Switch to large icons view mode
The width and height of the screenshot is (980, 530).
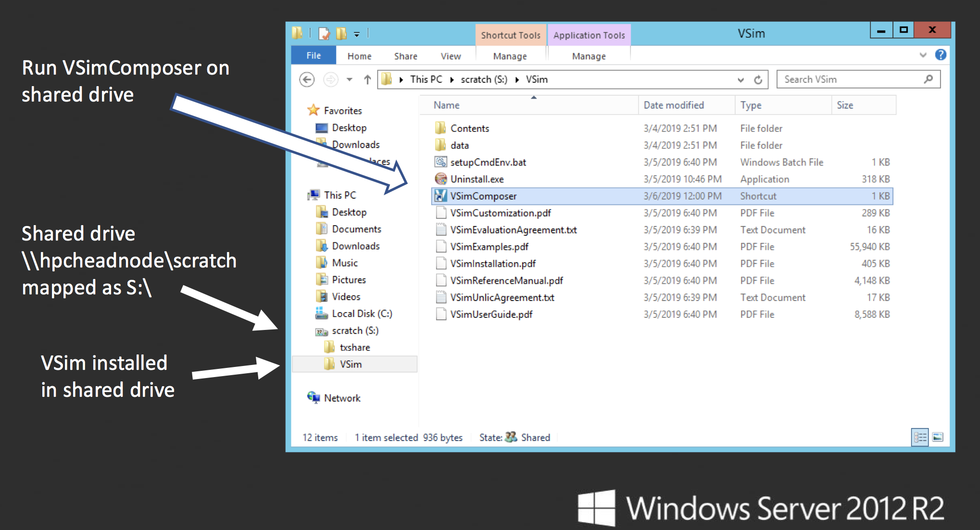click(x=938, y=437)
